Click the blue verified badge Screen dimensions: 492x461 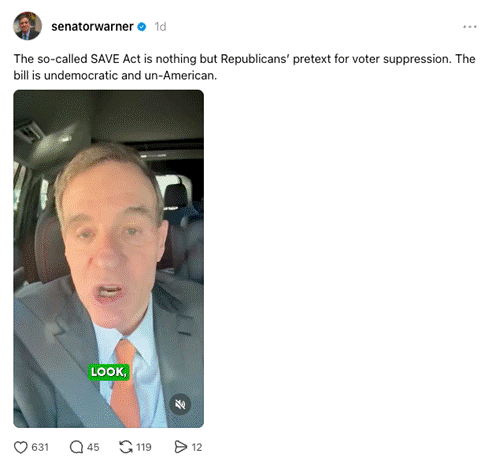[142, 27]
